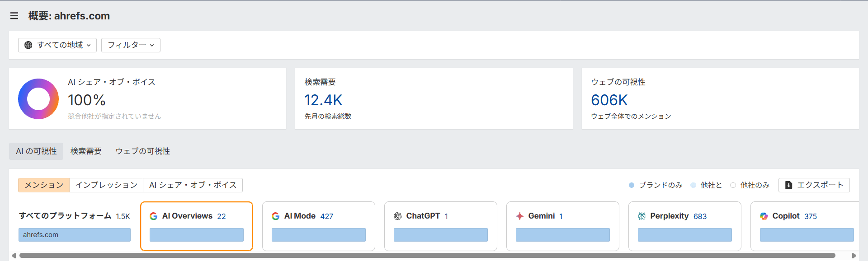Select the AI シェア・オブ・ボイス segment

193,185
